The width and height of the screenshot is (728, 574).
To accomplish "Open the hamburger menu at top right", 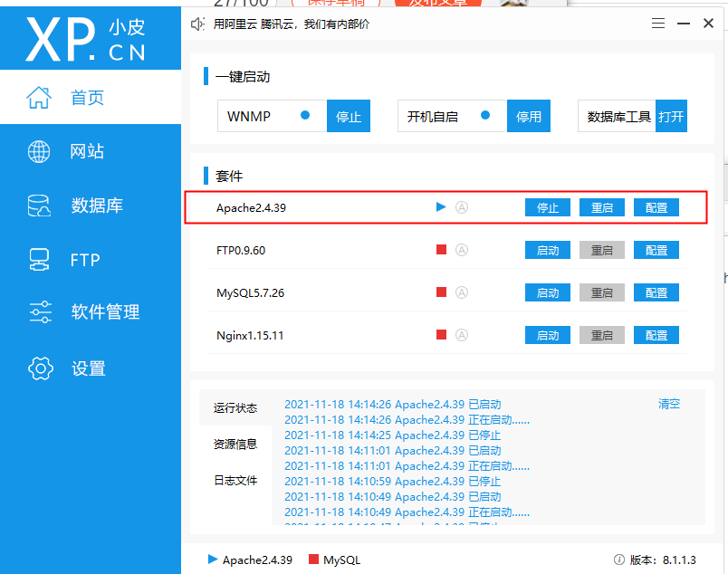I will [657, 24].
